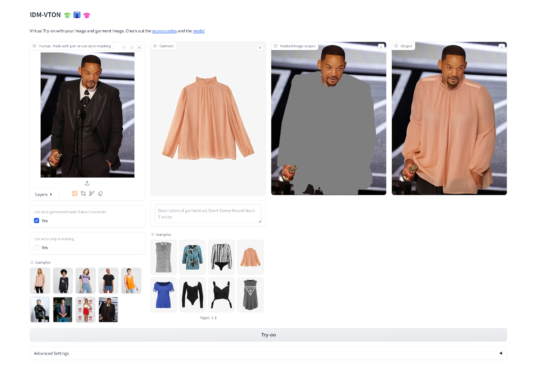Image resolution: width=544 pixels, height=392 pixels.
Task: Remove the garment image with X
Action: pos(260,48)
